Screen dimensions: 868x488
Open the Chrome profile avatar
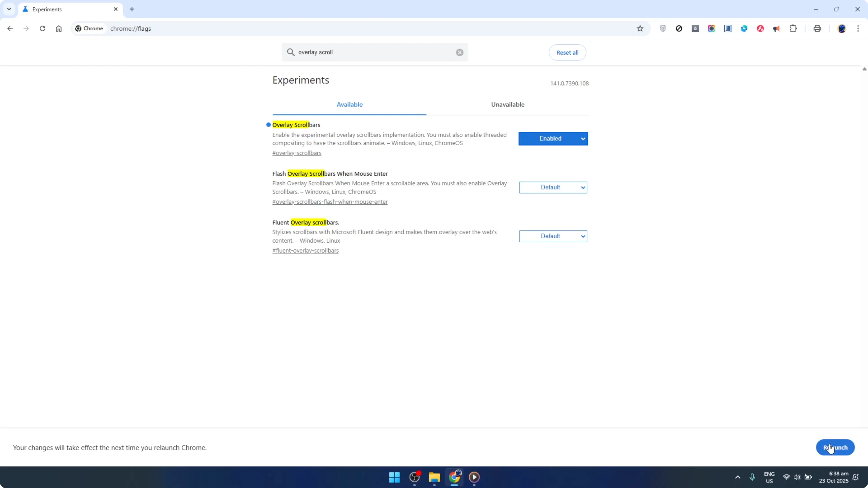point(842,29)
